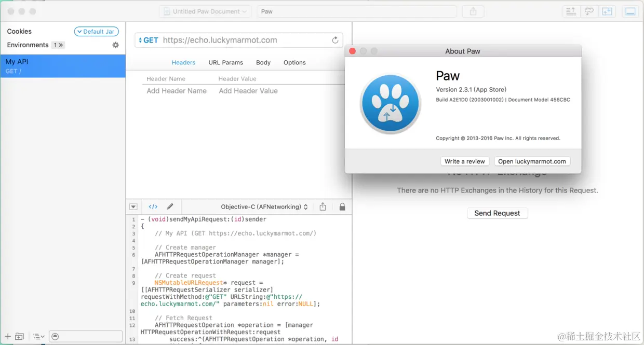This screenshot has width=644, height=345.
Task: Click the Header Name column header
Action: click(x=166, y=79)
